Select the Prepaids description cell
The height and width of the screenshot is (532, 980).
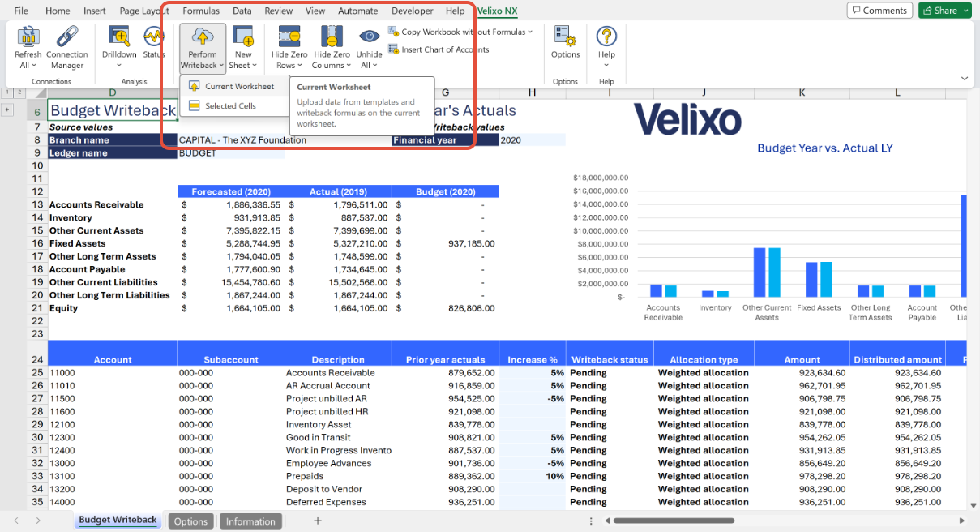click(x=338, y=476)
